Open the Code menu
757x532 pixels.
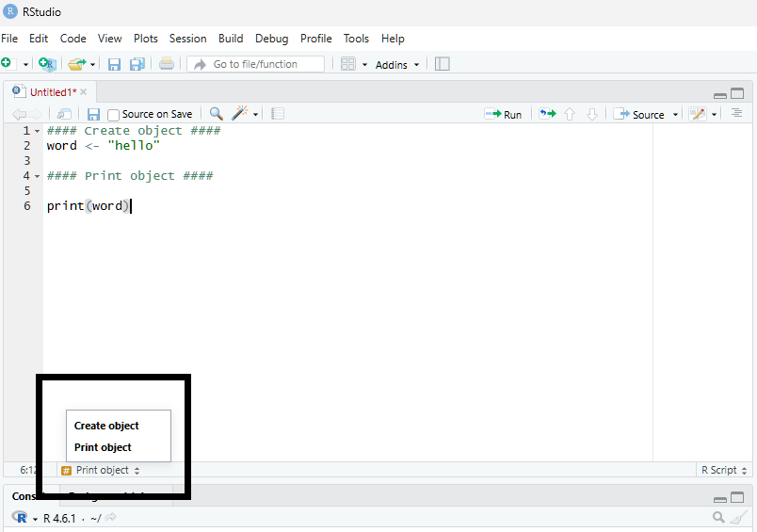pyautogui.click(x=72, y=39)
